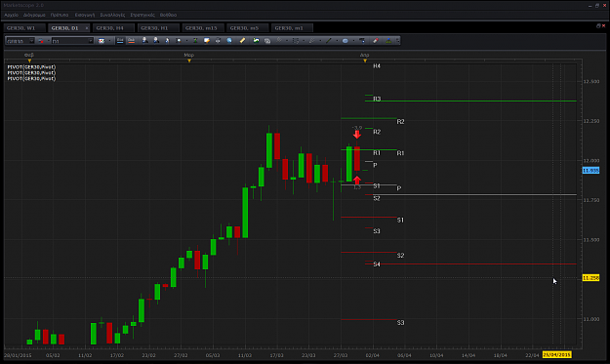Open the Διάγραμμα menu
Viewport: 610px width, 364px height.
click(x=34, y=15)
